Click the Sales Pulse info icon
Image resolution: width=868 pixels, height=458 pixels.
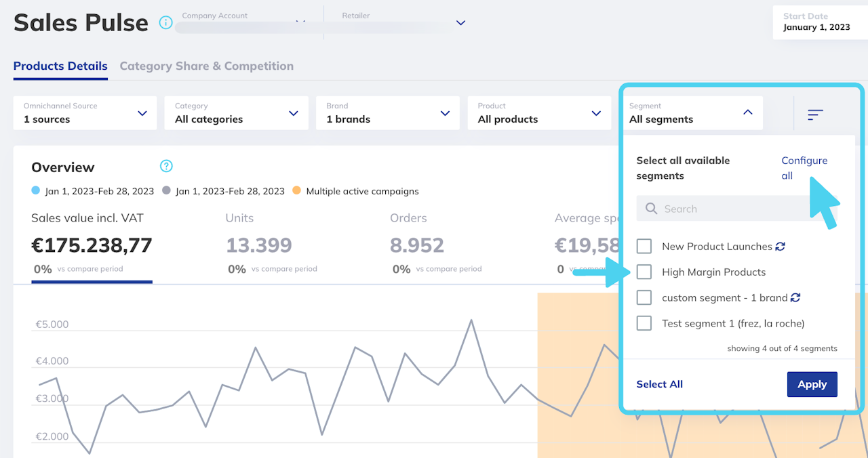pyautogui.click(x=165, y=23)
